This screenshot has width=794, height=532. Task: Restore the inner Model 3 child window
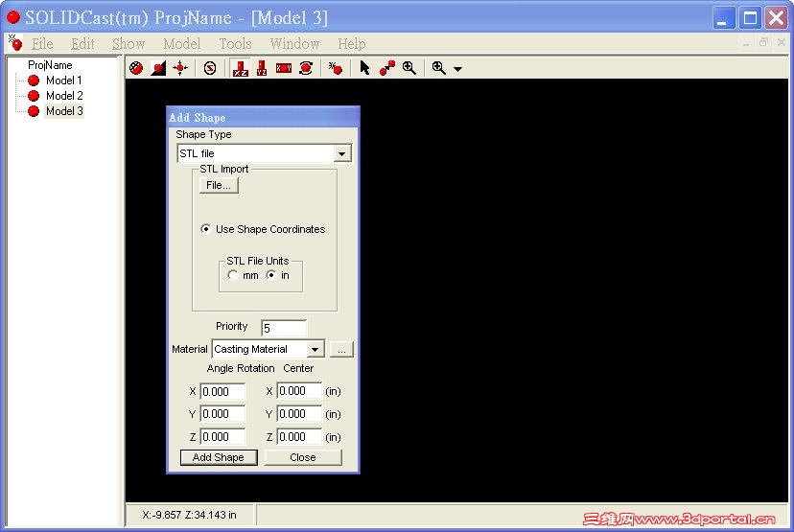point(763,42)
